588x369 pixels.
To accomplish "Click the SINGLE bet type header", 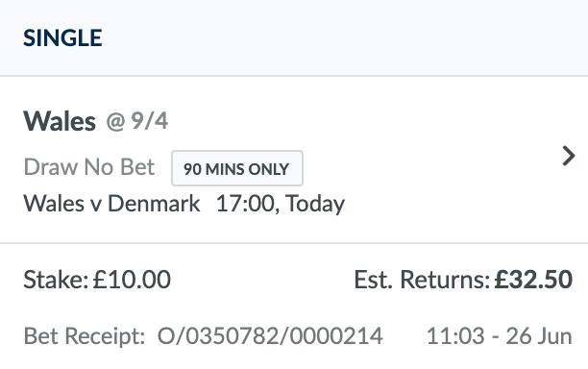I will (x=62, y=38).
